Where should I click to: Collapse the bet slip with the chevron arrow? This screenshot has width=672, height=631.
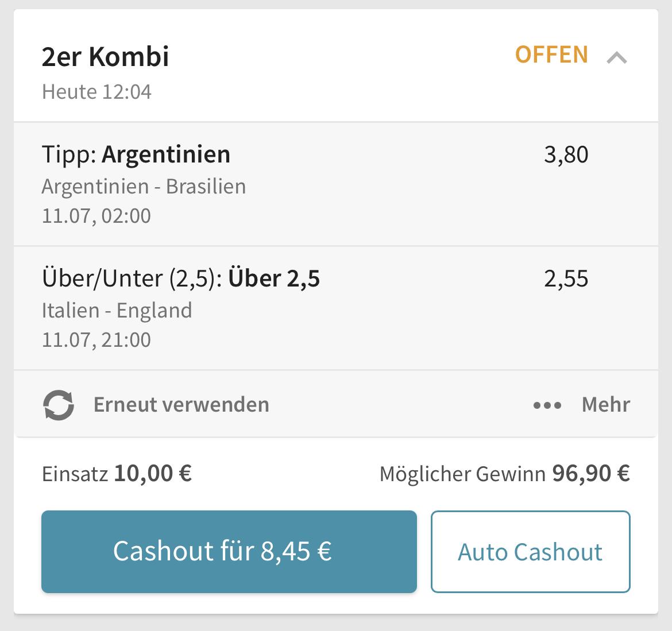coord(617,57)
